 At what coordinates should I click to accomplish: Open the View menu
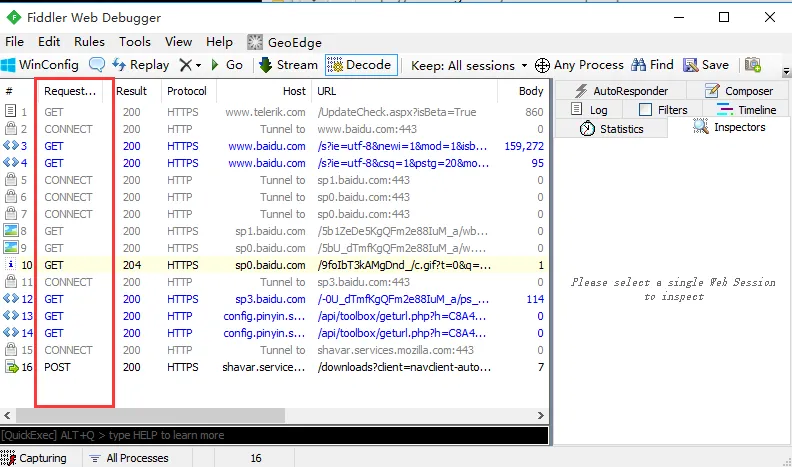click(178, 42)
